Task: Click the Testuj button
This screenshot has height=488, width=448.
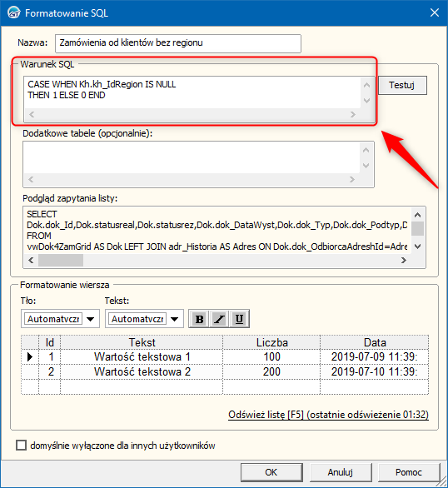Action: point(402,85)
